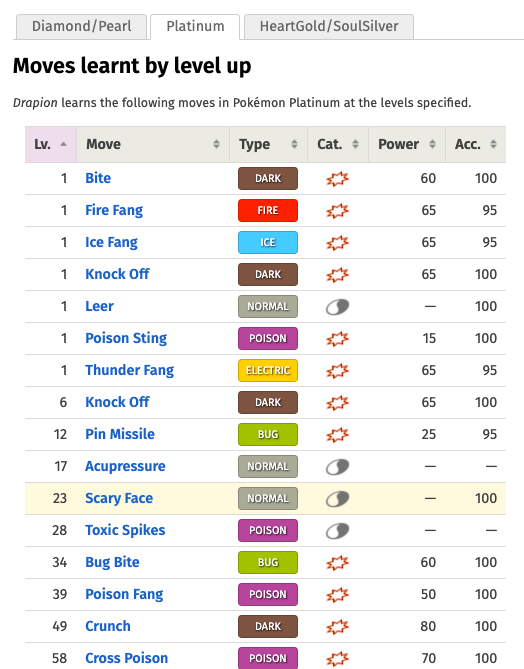
Task: Sort the table by the Power column
Action: pos(407,144)
